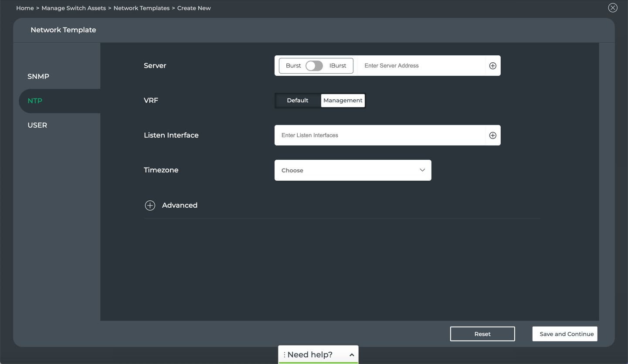Open the Timezone dropdown
The width and height of the screenshot is (628, 364).
click(x=353, y=170)
